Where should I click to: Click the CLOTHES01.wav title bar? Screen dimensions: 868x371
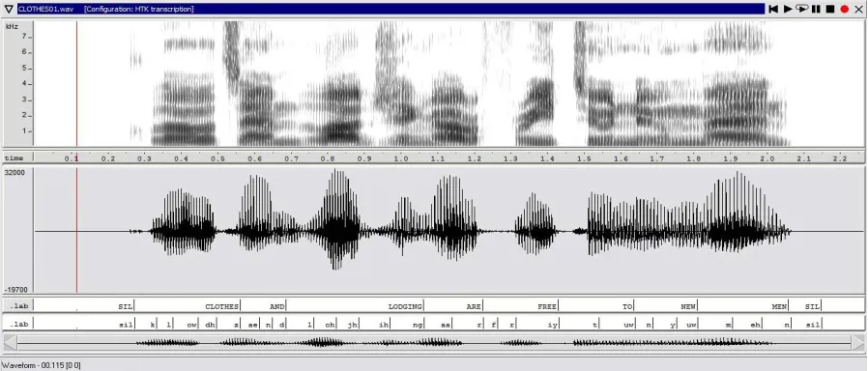[391, 9]
